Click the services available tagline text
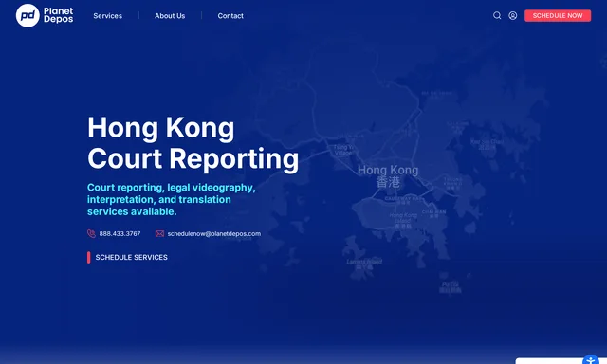 (x=171, y=199)
